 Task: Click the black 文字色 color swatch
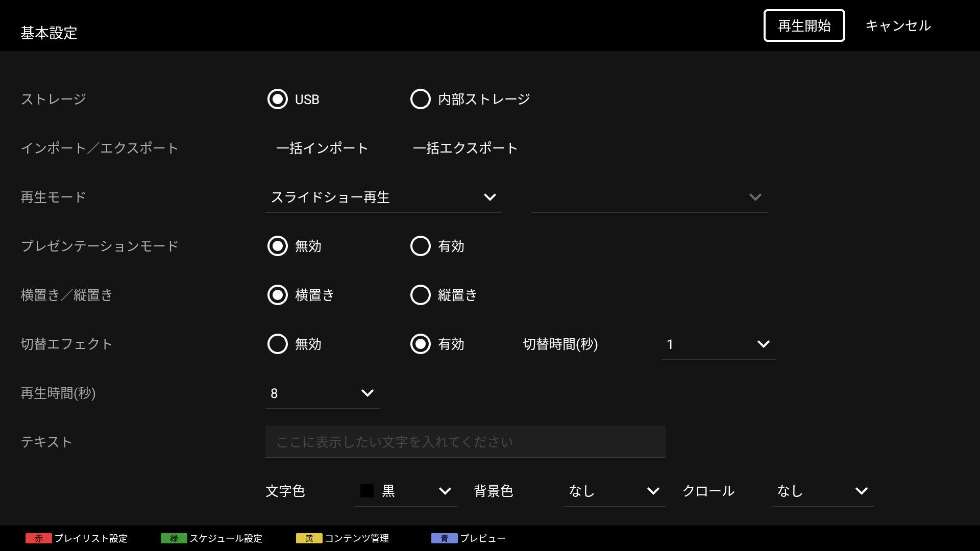point(367,491)
